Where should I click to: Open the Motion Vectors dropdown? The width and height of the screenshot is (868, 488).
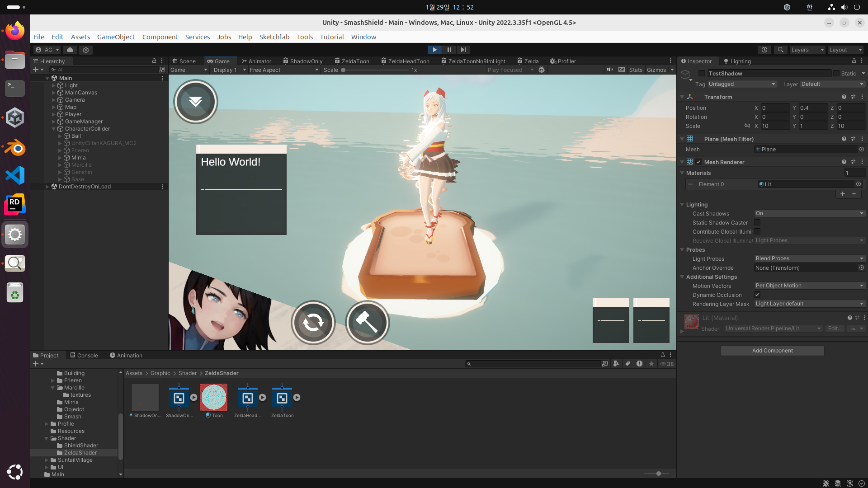pos(810,286)
